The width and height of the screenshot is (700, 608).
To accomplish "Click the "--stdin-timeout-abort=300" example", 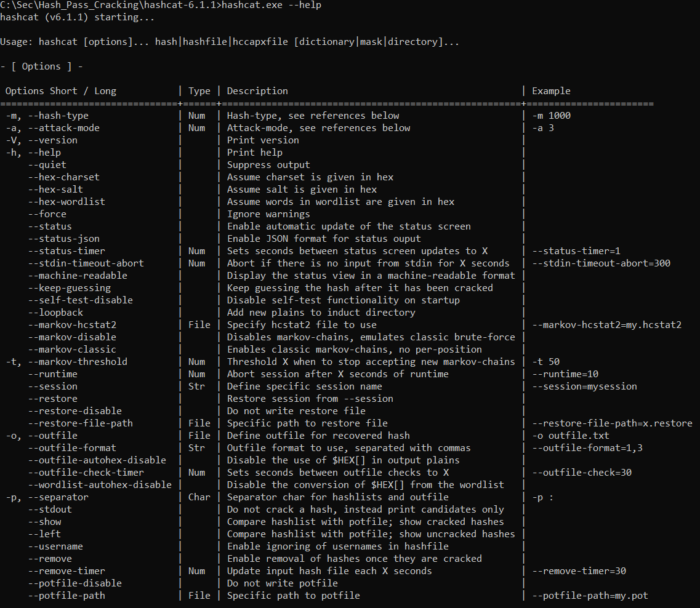I will [x=601, y=263].
